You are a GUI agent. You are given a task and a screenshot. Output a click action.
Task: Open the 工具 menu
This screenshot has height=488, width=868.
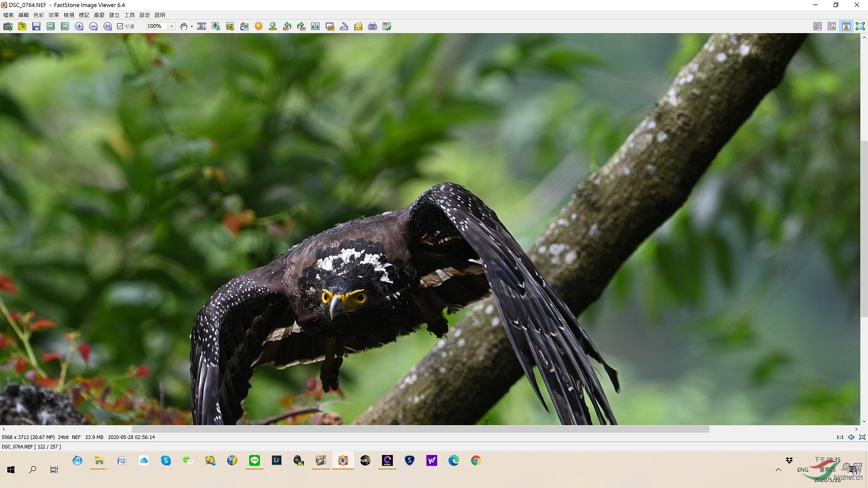[x=130, y=15]
